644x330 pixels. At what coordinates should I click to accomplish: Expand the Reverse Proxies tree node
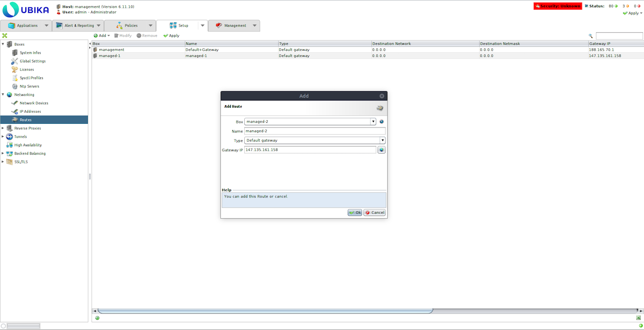[3, 128]
